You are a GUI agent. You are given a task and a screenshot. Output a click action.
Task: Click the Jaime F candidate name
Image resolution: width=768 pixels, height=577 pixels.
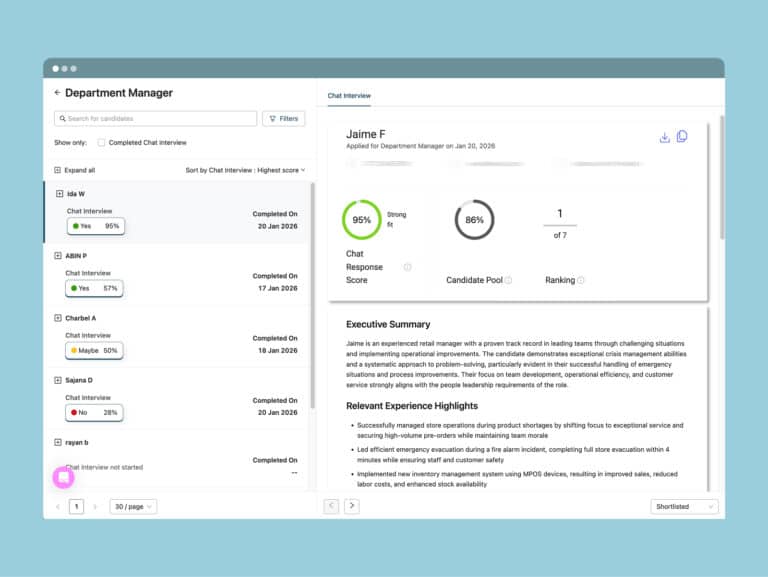pyautogui.click(x=366, y=134)
